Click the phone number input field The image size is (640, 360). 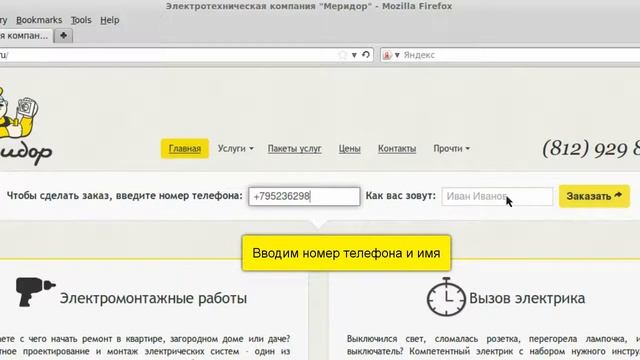pos(304,196)
